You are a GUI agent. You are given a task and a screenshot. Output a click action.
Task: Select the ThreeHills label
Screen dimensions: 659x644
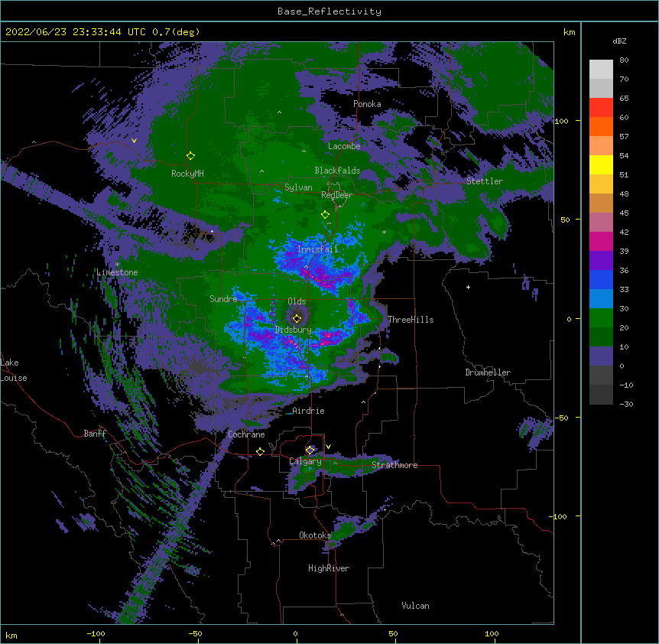[411, 320]
